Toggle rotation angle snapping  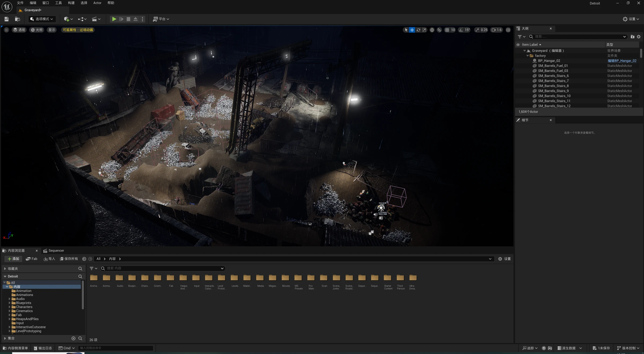pyautogui.click(x=461, y=30)
